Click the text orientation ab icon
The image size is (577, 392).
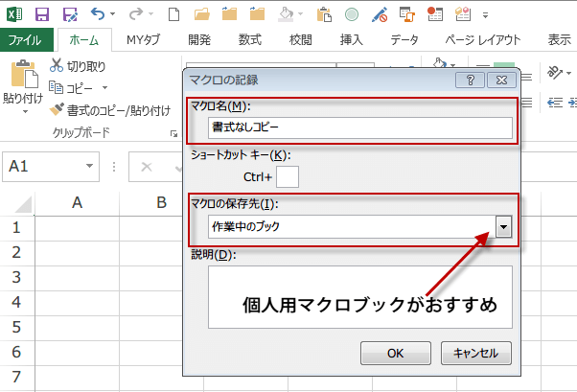click(555, 72)
